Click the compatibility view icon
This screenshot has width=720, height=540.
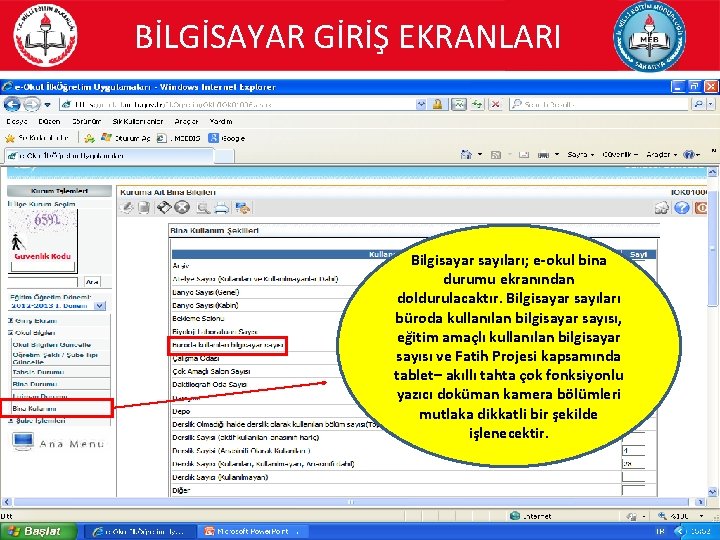458,105
